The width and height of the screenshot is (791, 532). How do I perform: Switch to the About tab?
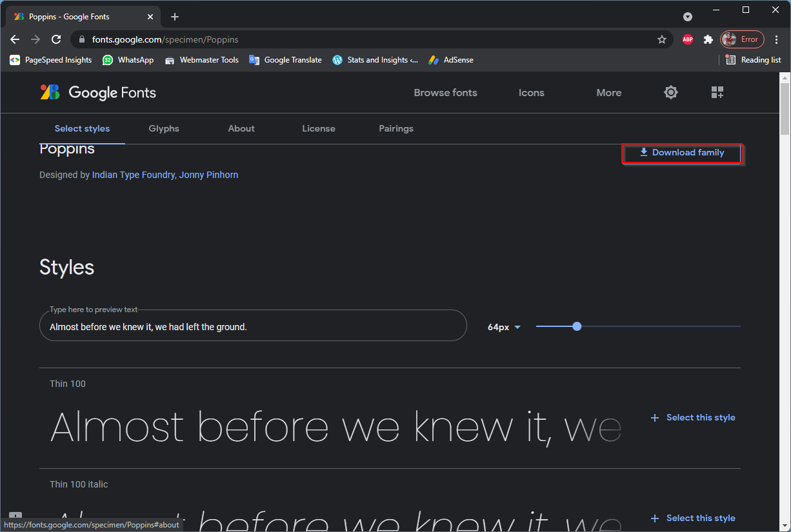[241, 128]
